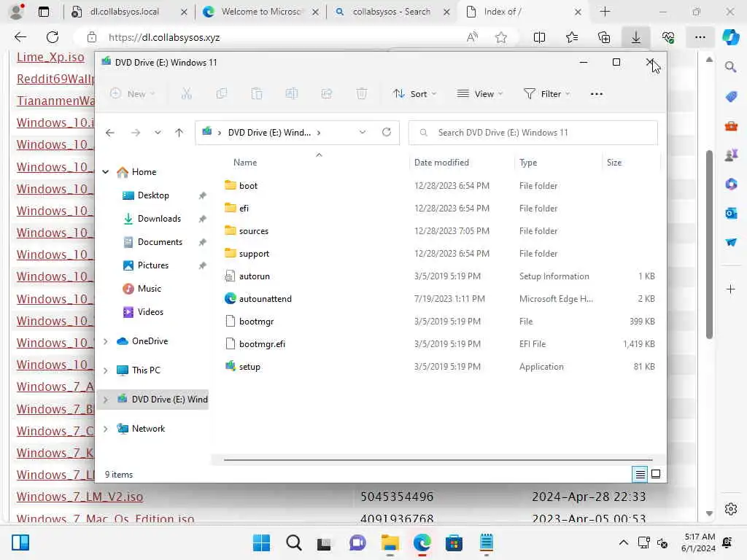This screenshot has height=560, width=747.
Task: Click the Copy icon in Explorer toolbar
Action: pyautogui.click(x=222, y=94)
